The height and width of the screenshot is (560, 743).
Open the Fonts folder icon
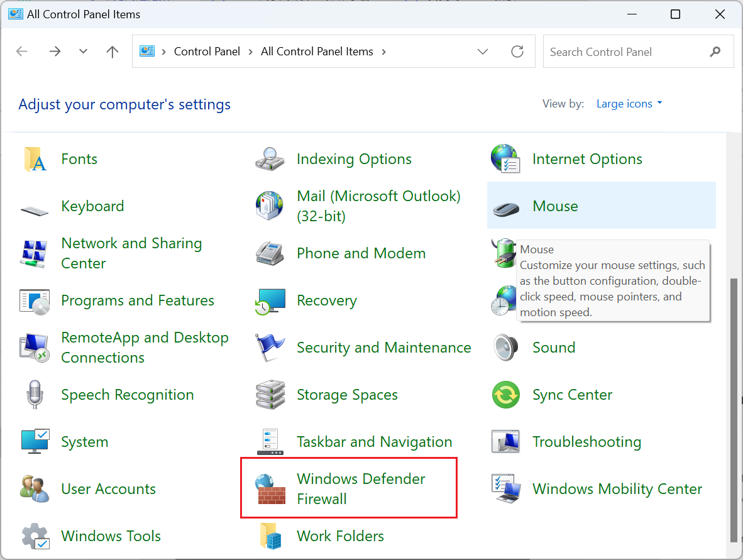pyautogui.click(x=35, y=159)
